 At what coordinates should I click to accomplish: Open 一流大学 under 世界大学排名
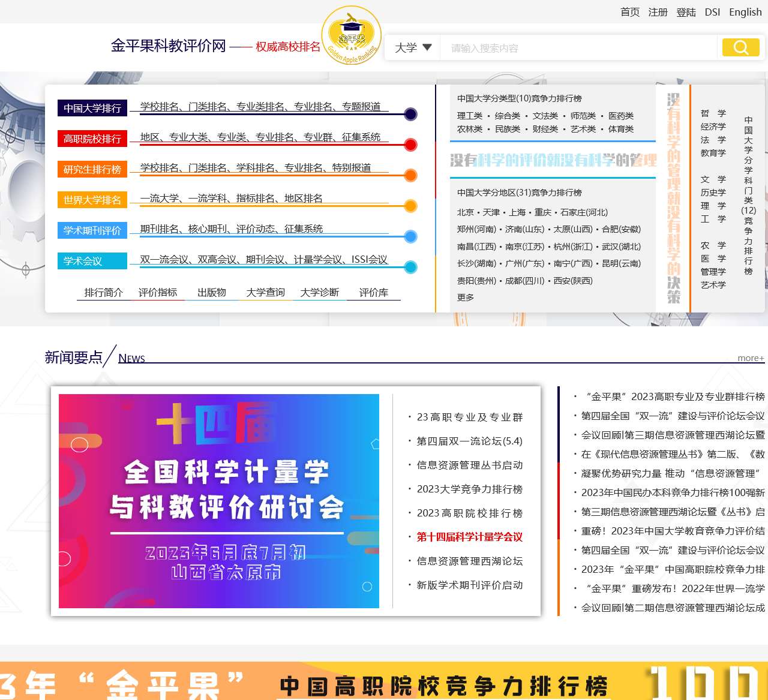[160, 198]
